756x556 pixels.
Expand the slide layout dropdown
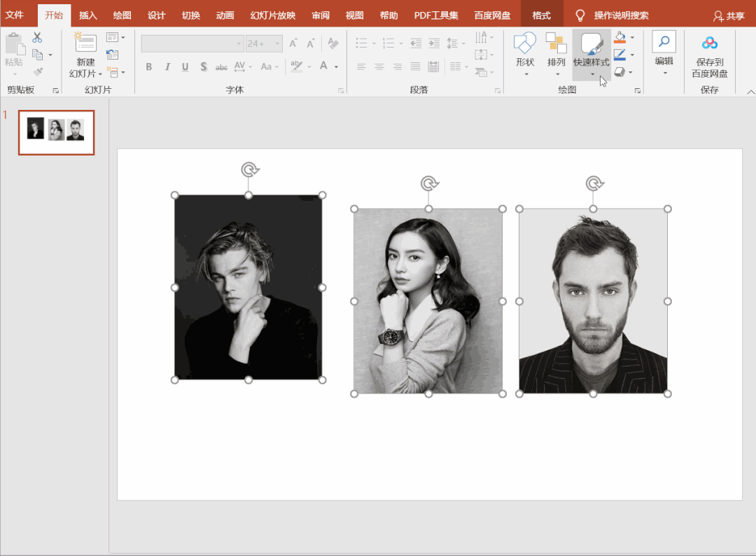pos(122,37)
